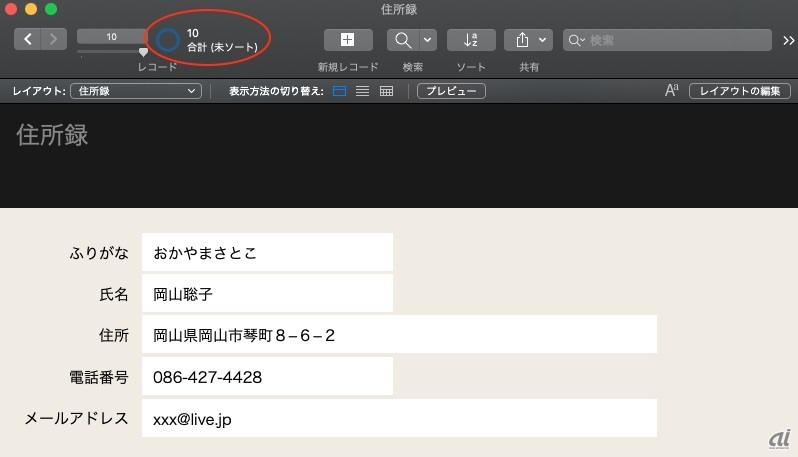Viewport: 798px width, 457px height.
Task: Show more toolbar items via double chevron
Action: pyautogui.click(x=788, y=40)
